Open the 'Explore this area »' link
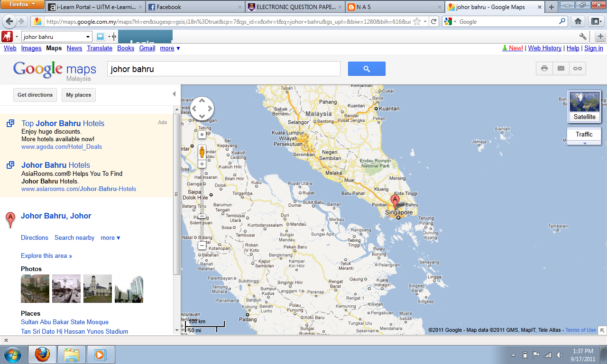Viewport: 607px width, 364px height. [46, 256]
